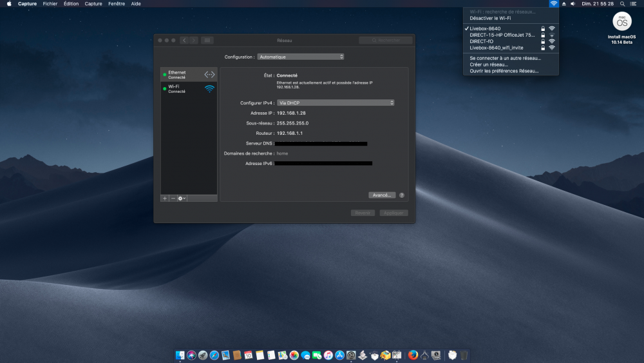Remove selected service with minus button

(173, 198)
